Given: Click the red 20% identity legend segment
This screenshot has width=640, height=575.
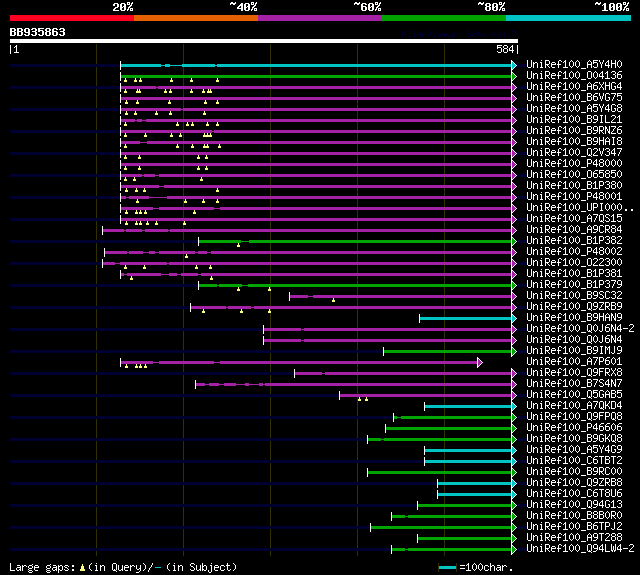Looking at the screenshot, I should tap(72, 18).
